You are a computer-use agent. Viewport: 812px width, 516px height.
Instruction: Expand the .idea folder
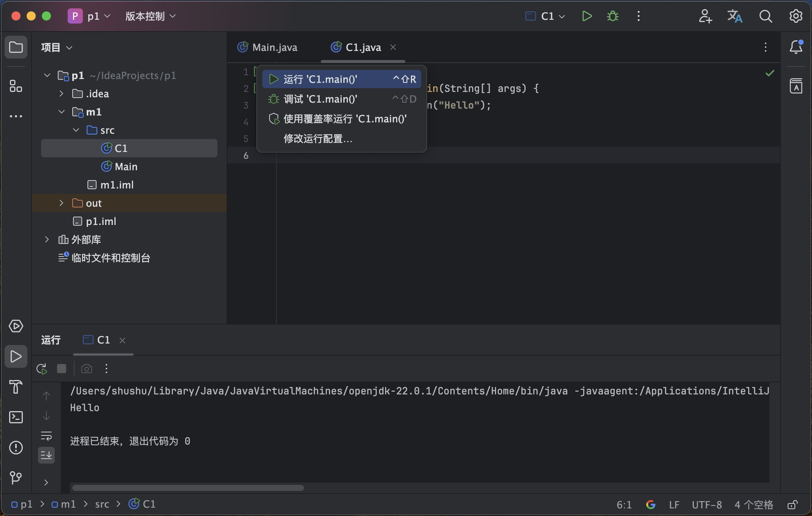pos(62,93)
